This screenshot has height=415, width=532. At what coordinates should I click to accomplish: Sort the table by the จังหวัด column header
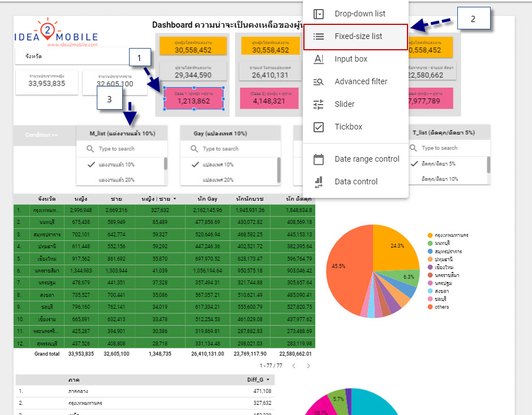point(47,198)
